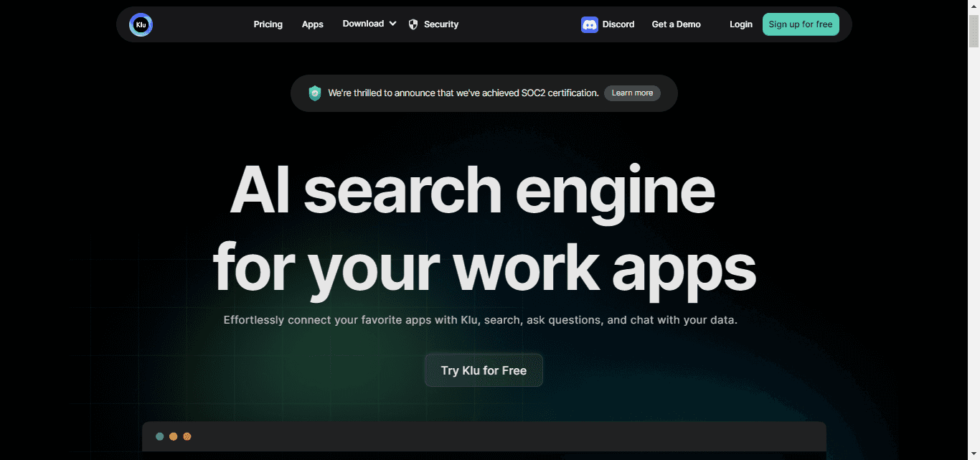The width and height of the screenshot is (980, 460).
Task: Open the Pricing page
Action: click(268, 24)
